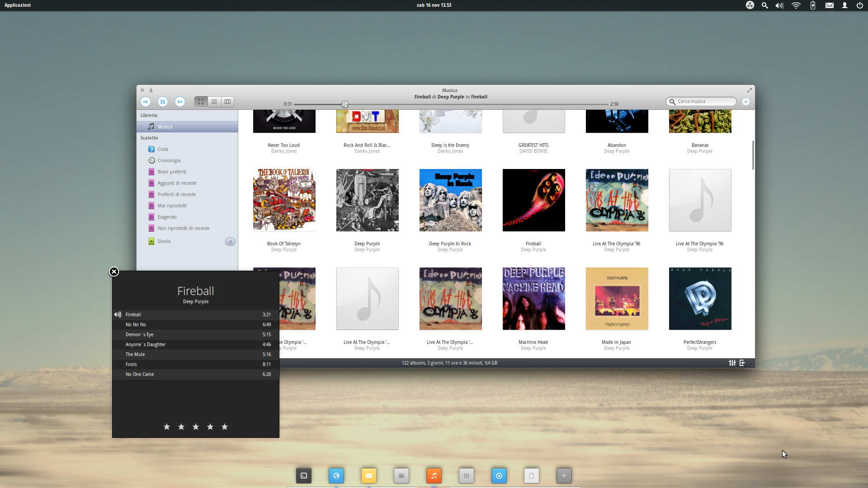Open the sliders settings app from dock
868x488 pixels.
pos(467,475)
